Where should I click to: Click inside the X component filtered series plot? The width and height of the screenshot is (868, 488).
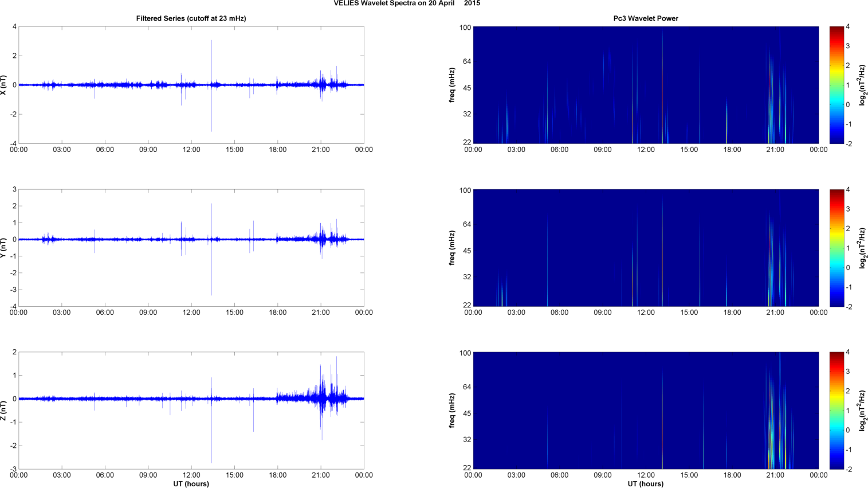coord(191,85)
